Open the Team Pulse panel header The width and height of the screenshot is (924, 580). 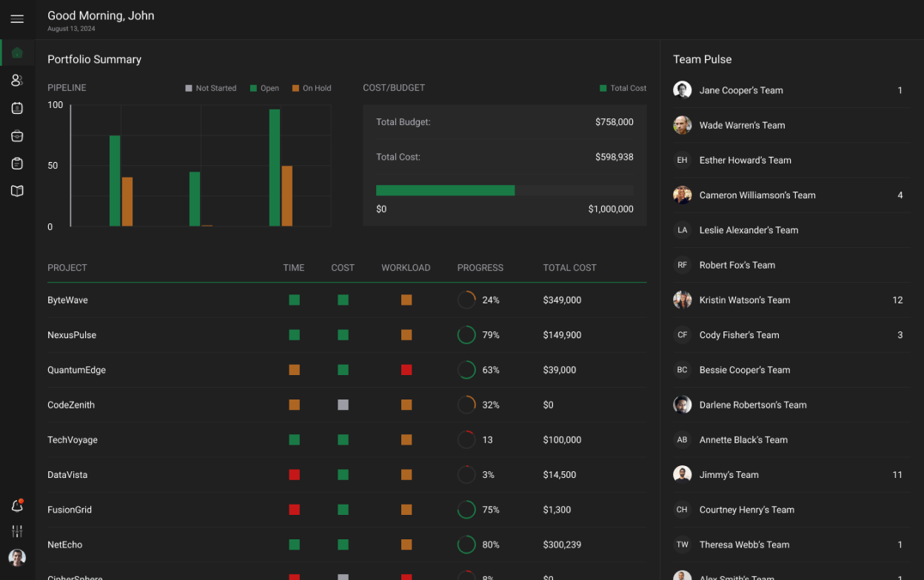702,59
